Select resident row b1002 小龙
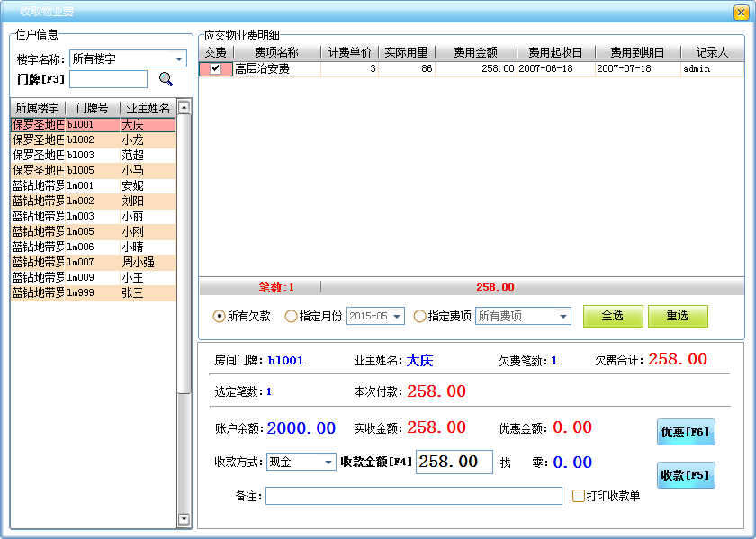This screenshot has width=756, height=539. tap(93, 139)
